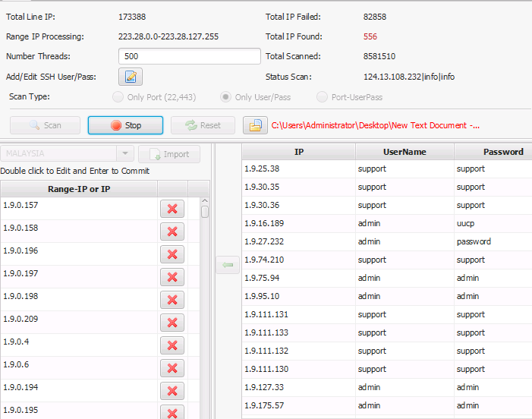Image resolution: width=532 pixels, height=419 pixels.
Task: Delete the 1.9.0.198 entry from the list
Action: pos(172,301)
